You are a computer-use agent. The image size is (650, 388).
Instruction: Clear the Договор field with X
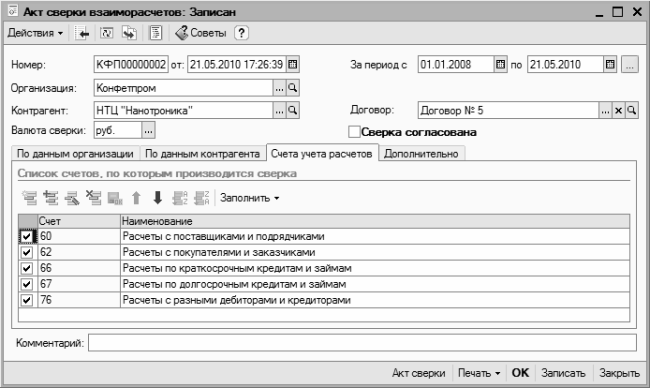pos(618,110)
